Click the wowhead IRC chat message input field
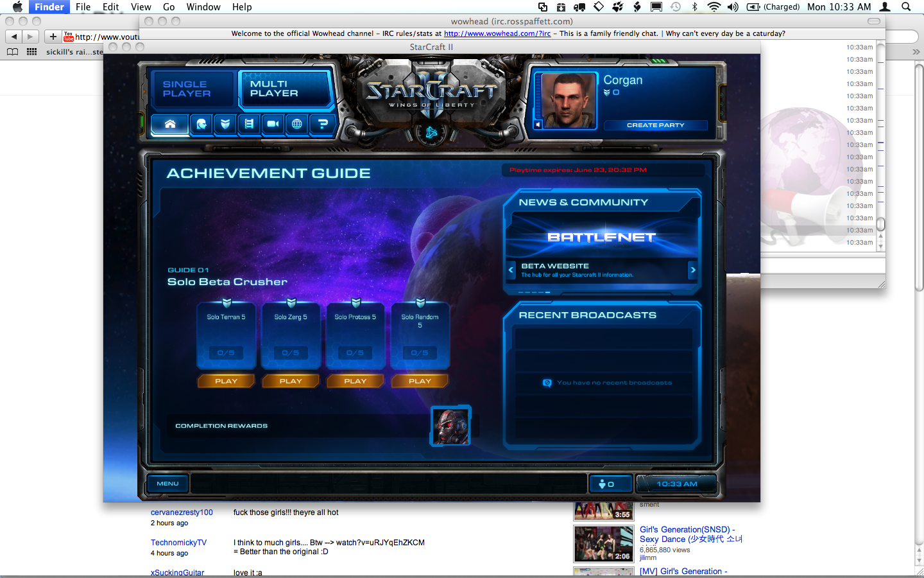This screenshot has width=924, height=578. 822,266
